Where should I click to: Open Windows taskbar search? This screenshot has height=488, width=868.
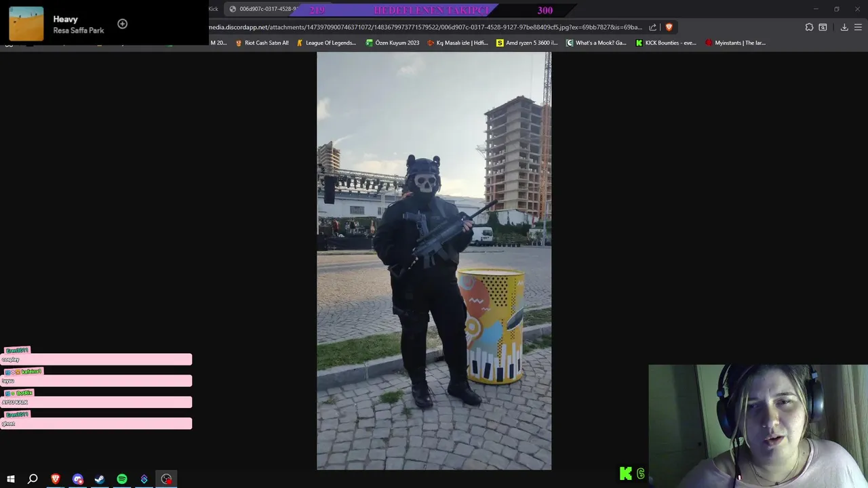pos(33,479)
